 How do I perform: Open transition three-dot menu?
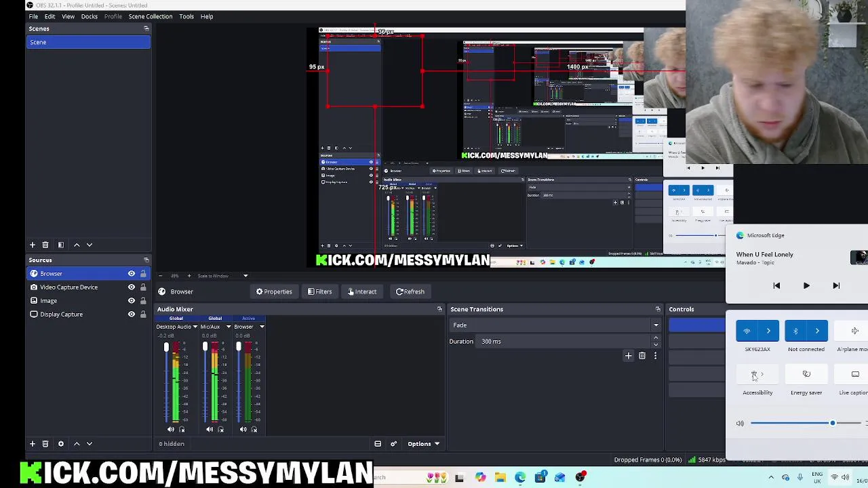pos(655,355)
